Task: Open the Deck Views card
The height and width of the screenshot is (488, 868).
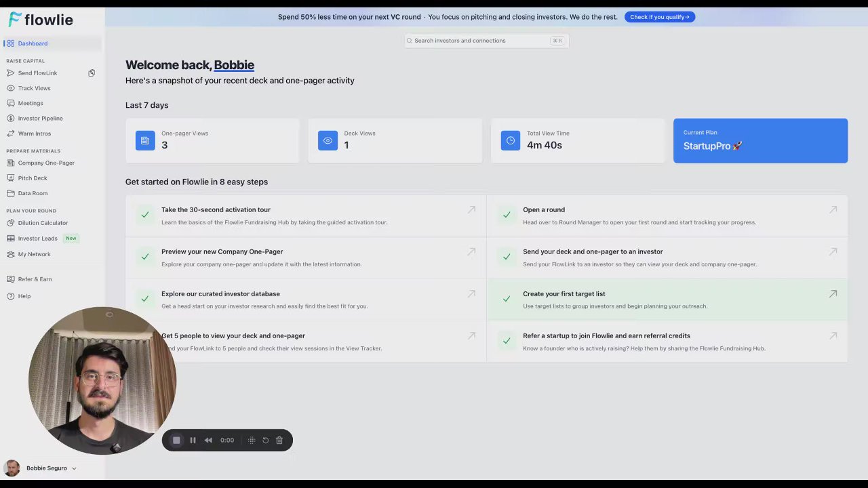Action: (x=395, y=141)
